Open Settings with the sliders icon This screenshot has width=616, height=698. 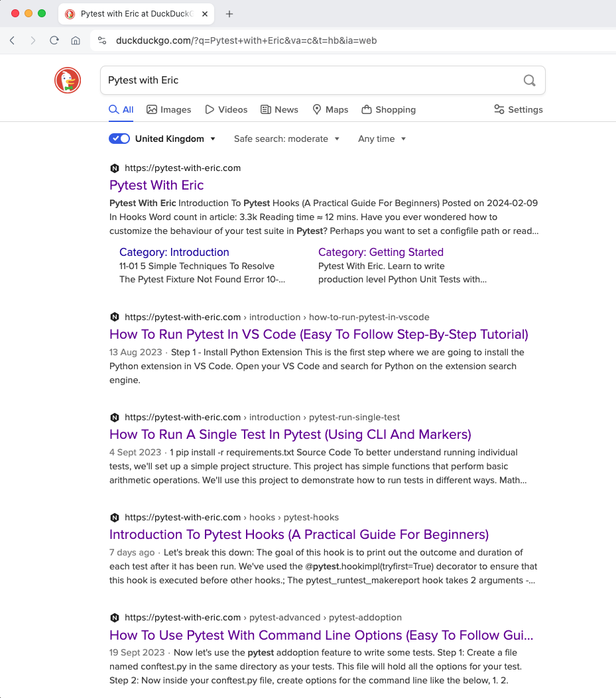click(518, 109)
